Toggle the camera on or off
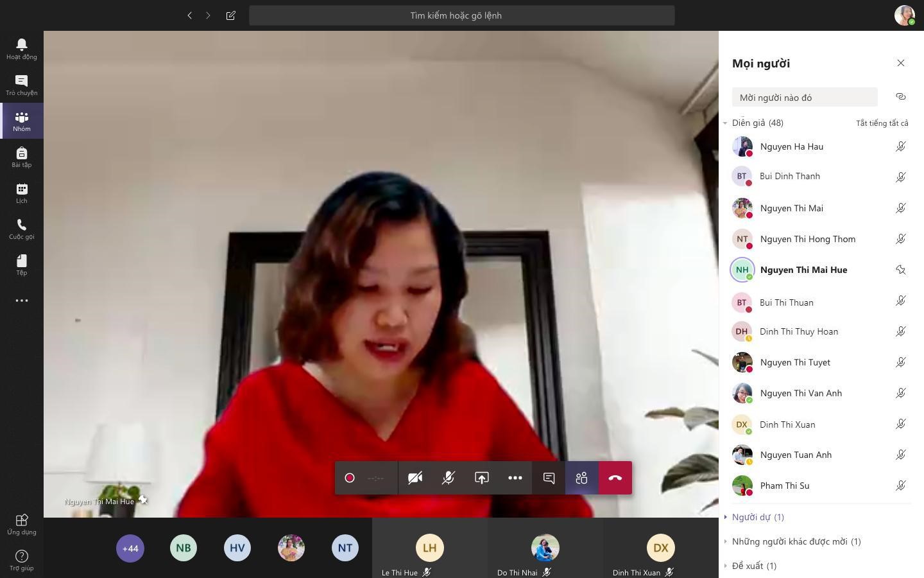Screen dimensions: 924x578 pyautogui.click(x=415, y=478)
